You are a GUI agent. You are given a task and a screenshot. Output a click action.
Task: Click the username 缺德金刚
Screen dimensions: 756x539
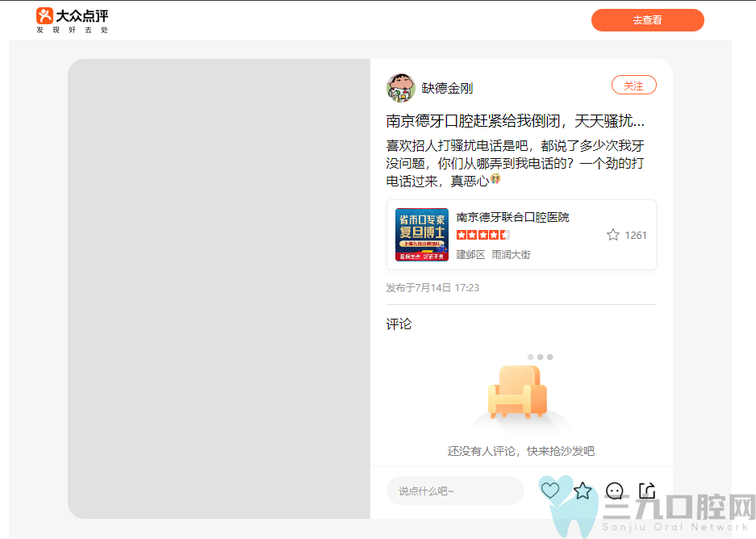pos(447,89)
